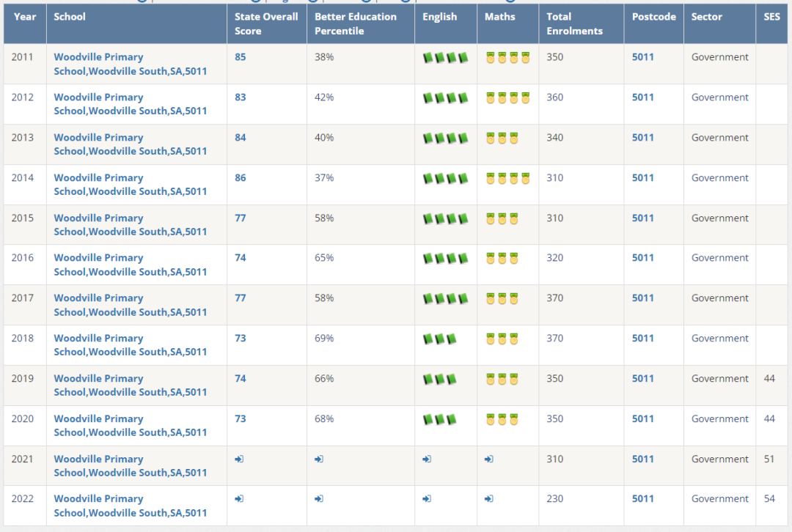Open the 2018 Woodville Primary School link
The image size is (792, 532).
point(131,345)
